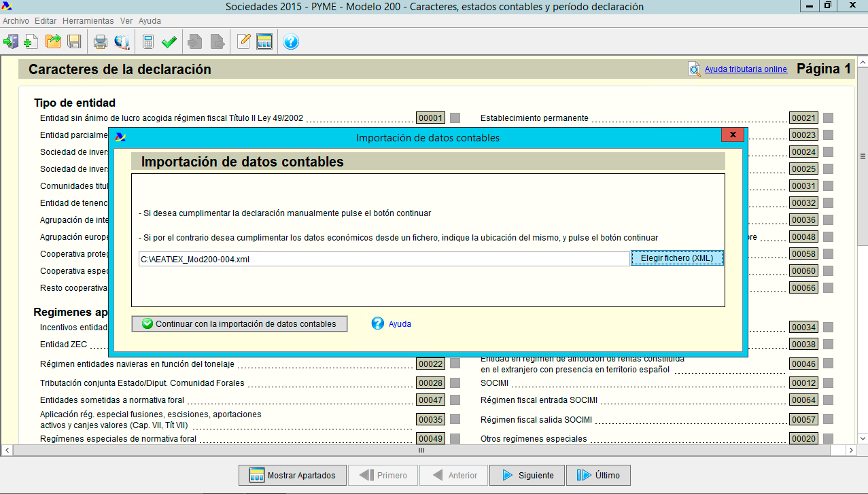Create a new declaration with the plus-page icon
The height and width of the screenshot is (494, 868).
point(31,42)
